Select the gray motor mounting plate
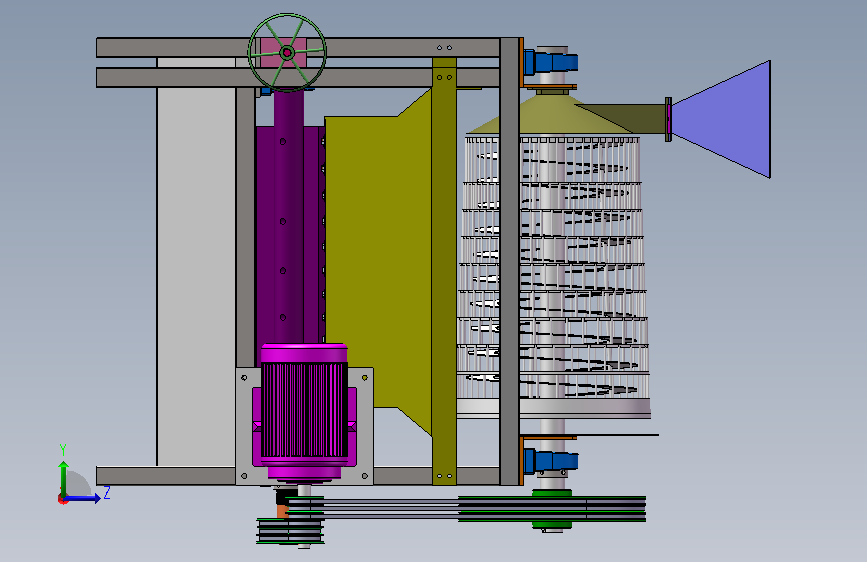The width and height of the screenshot is (867, 562). 305,426
